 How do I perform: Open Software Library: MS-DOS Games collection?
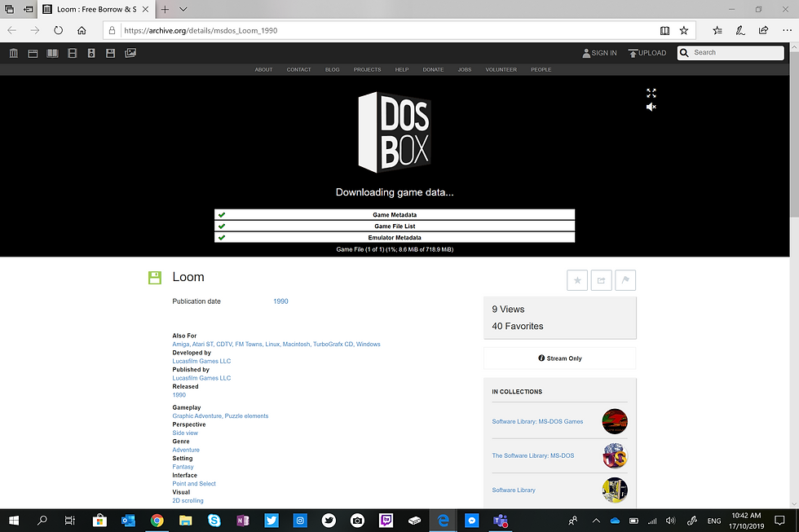537,421
